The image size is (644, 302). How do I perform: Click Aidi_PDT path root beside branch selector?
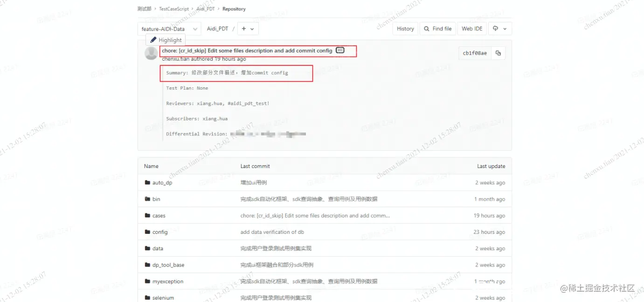pos(218,29)
